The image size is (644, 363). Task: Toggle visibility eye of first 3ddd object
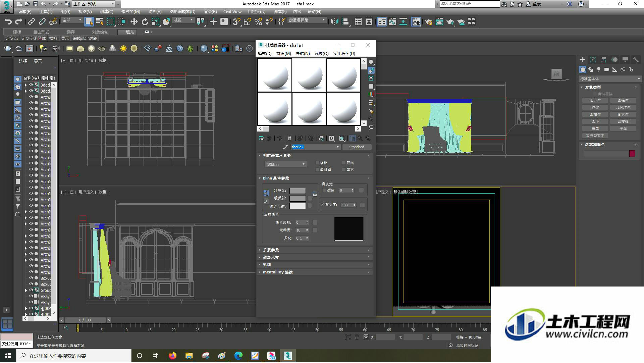click(x=31, y=85)
